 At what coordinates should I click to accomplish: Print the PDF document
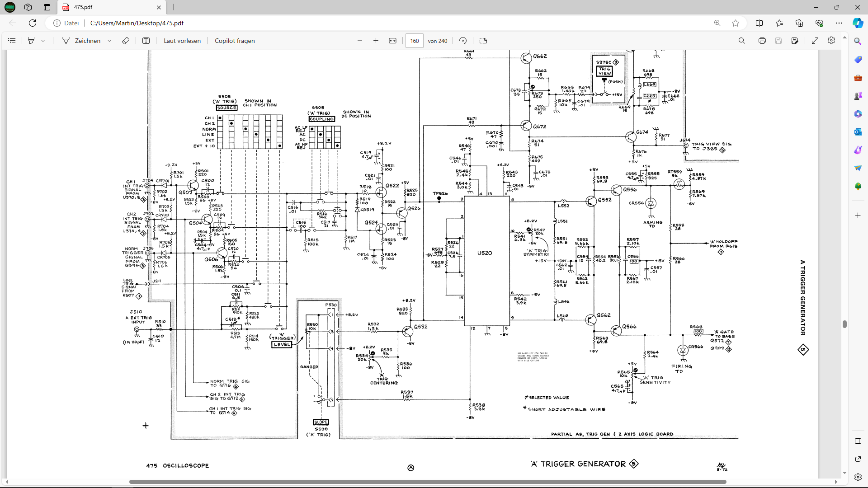click(762, 41)
